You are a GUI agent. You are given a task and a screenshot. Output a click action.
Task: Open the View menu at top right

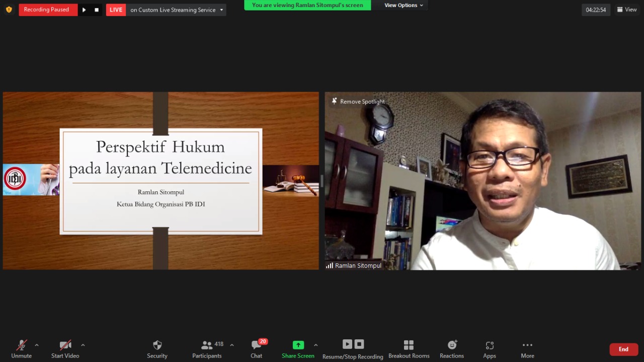(x=627, y=10)
